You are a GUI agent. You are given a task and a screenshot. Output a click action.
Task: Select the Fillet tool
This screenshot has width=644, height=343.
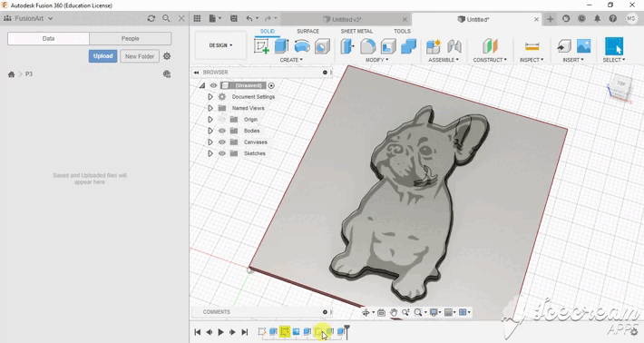[367, 46]
